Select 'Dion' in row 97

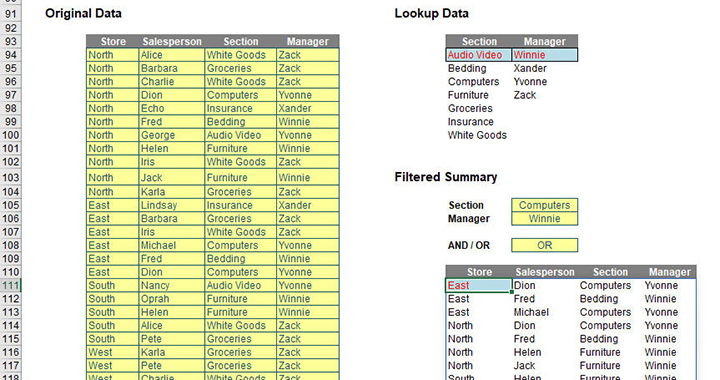click(x=172, y=95)
